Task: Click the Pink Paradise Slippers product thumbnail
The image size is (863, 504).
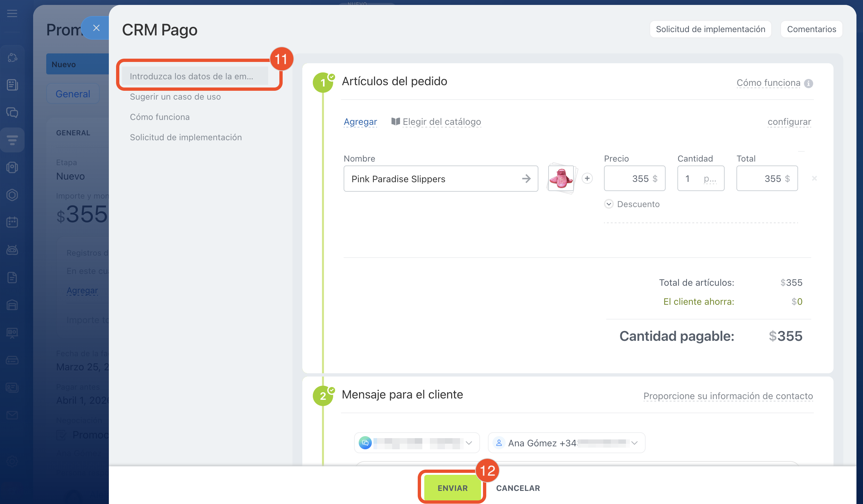Action: click(x=561, y=178)
